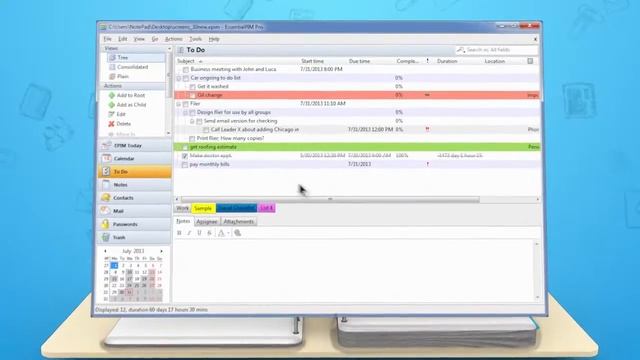
Task: Toggle strikethrough in notes toolbar
Action: pyautogui.click(x=209, y=233)
